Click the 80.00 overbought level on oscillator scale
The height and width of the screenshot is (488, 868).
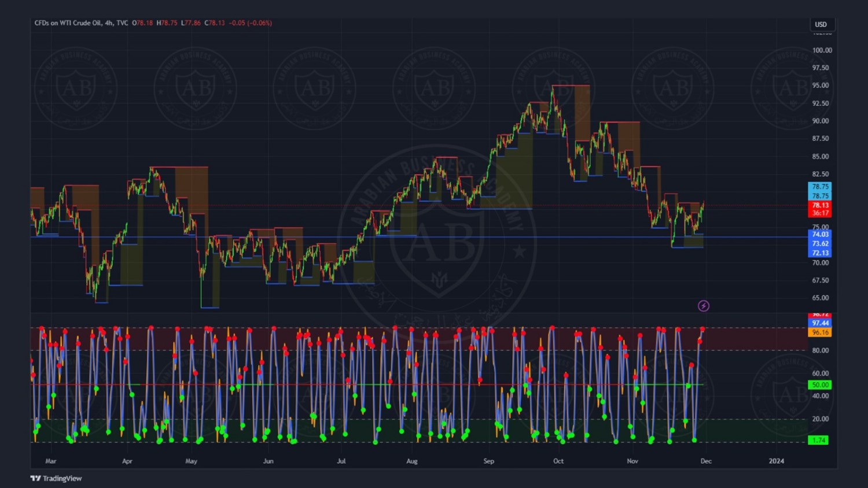(x=820, y=350)
